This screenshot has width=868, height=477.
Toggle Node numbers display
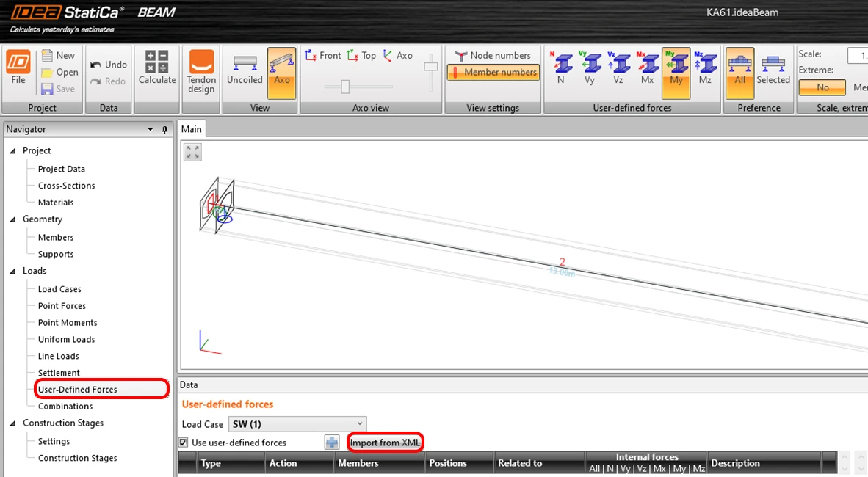pyautogui.click(x=493, y=55)
